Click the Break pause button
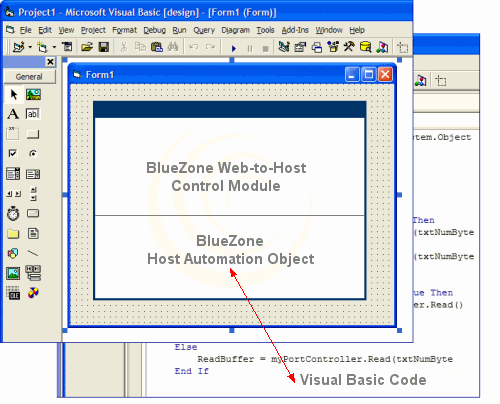Viewport: 500px width, 404px height. (x=250, y=49)
